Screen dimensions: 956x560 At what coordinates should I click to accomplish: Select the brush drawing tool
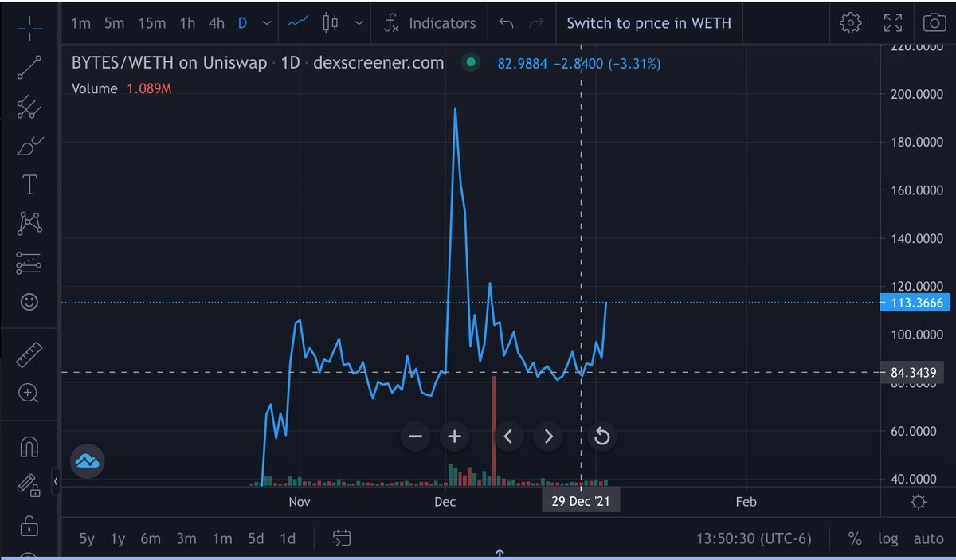coord(29,146)
